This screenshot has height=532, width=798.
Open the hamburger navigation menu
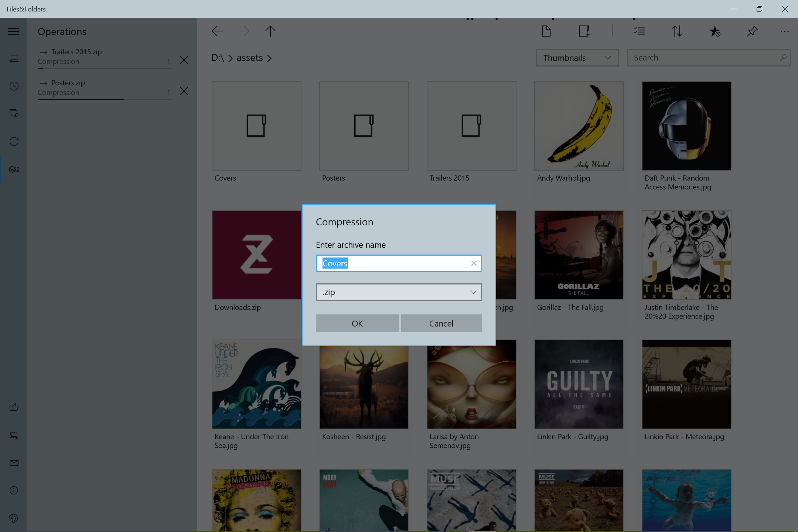[x=13, y=31]
